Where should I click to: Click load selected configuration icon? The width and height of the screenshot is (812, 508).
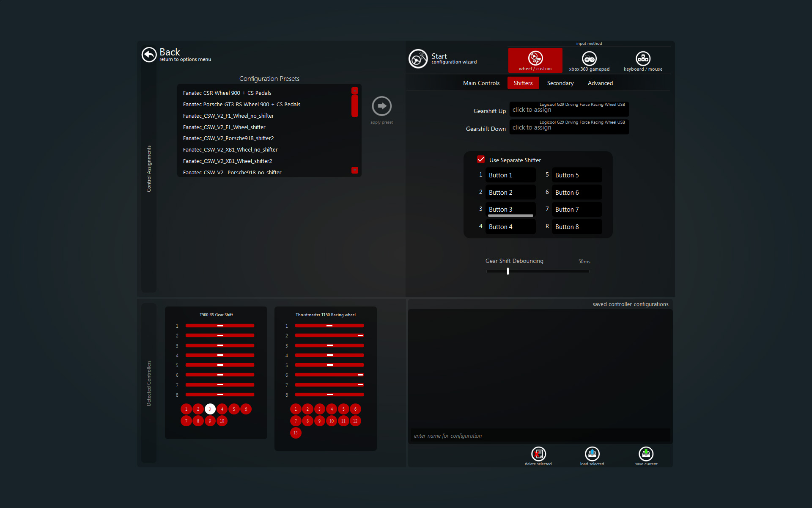(592, 454)
